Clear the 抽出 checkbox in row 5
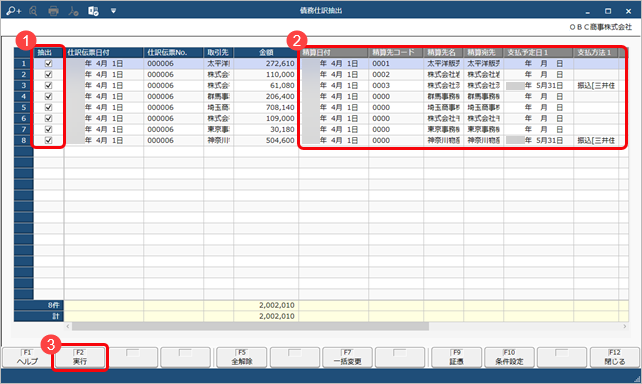Screen dimensions: 642x384 point(48,107)
